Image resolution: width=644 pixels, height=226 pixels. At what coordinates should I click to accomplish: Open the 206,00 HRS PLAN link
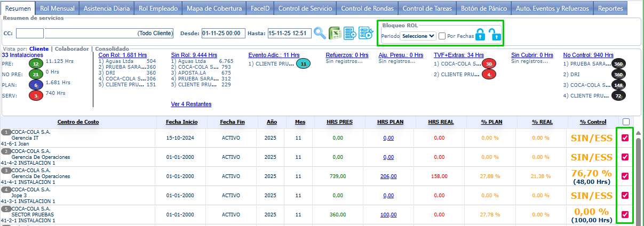coord(388,176)
